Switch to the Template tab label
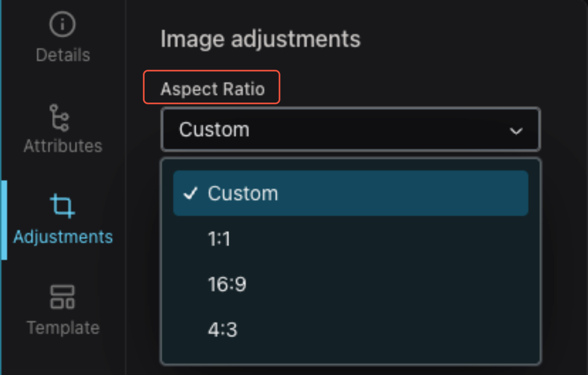This screenshot has height=375, width=588. 63,327
